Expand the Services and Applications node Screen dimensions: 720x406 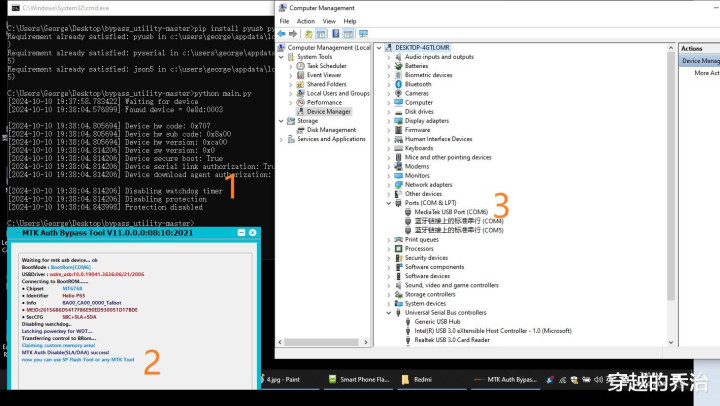(x=281, y=139)
